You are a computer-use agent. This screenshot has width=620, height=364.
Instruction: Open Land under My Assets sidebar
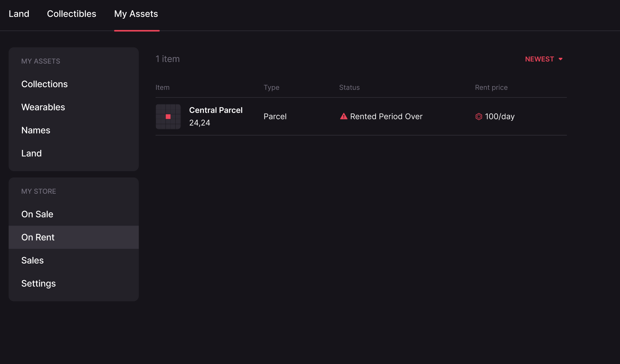pyautogui.click(x=31, y=153)
